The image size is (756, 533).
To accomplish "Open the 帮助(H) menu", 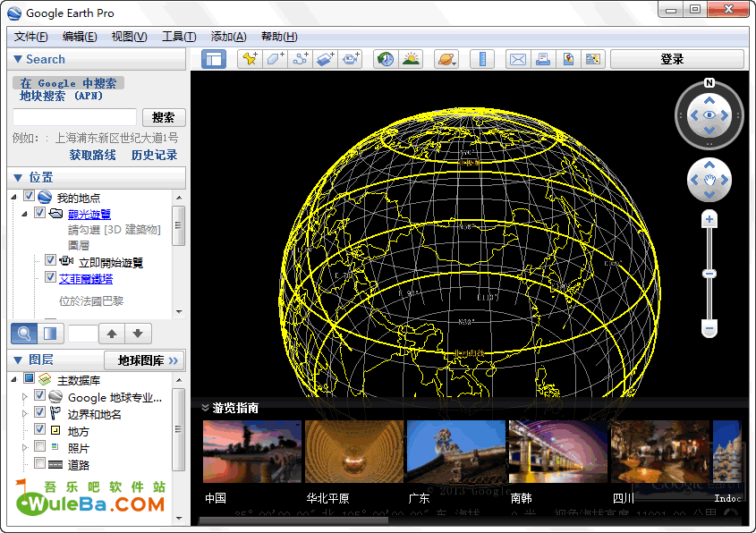I will [x=279, y=37].
